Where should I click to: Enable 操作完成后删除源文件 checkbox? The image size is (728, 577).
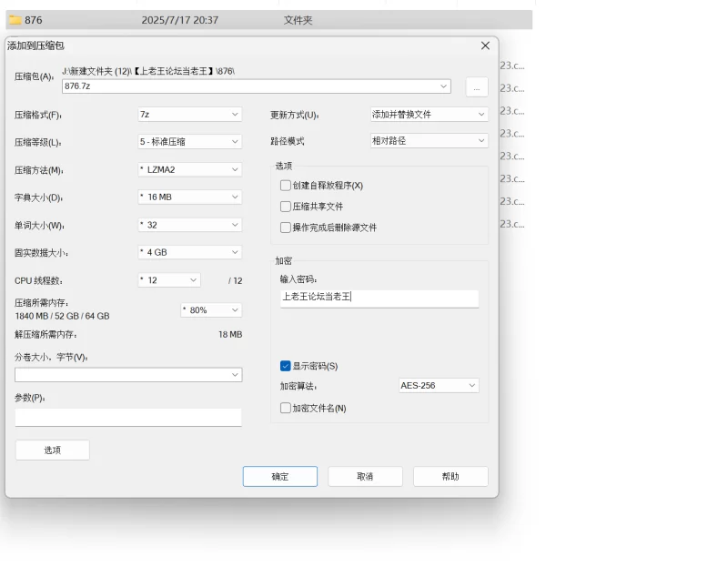coord(286,227)
